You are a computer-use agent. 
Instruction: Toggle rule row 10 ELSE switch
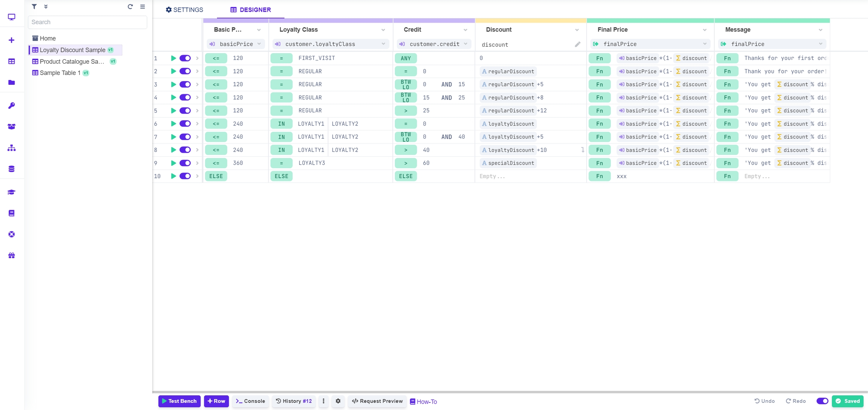click(x=185, y=176)
